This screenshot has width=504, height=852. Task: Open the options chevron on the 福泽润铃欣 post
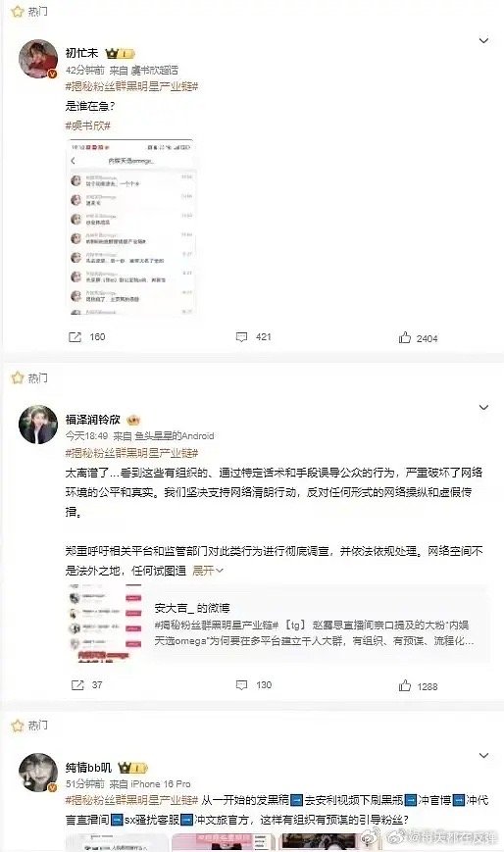coord(483,407)
